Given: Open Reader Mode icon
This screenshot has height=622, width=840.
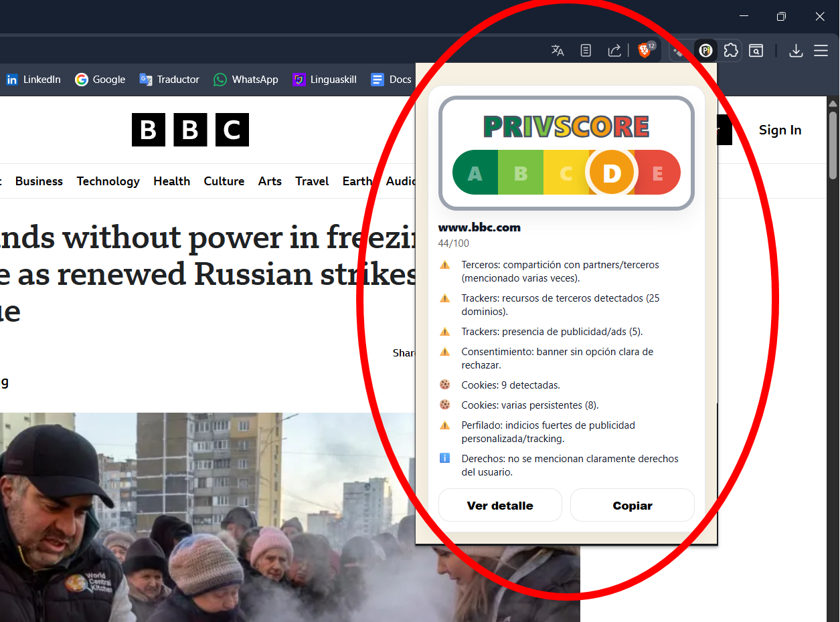Looking at the screenshot, I should (586, 50).
